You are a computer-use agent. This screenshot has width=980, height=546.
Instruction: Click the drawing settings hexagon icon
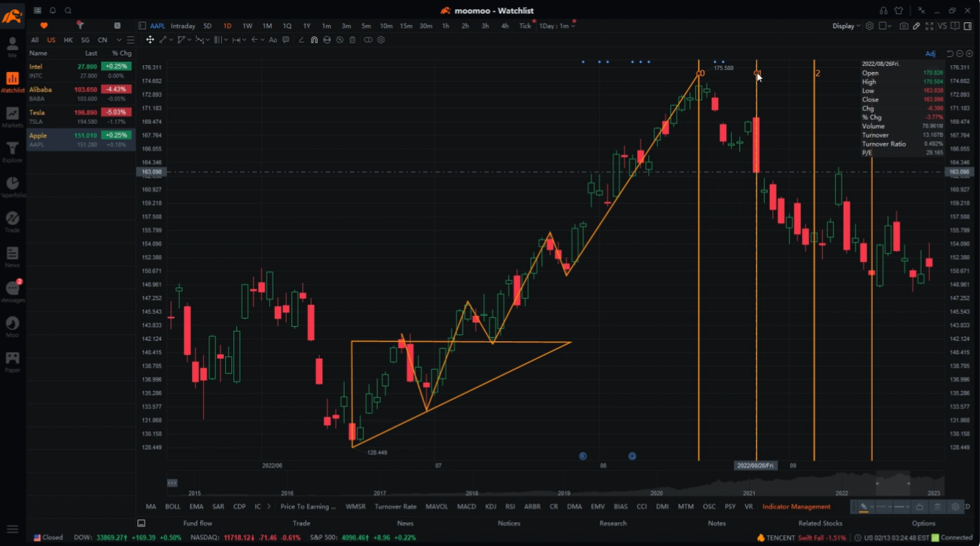tap(381, 40)
